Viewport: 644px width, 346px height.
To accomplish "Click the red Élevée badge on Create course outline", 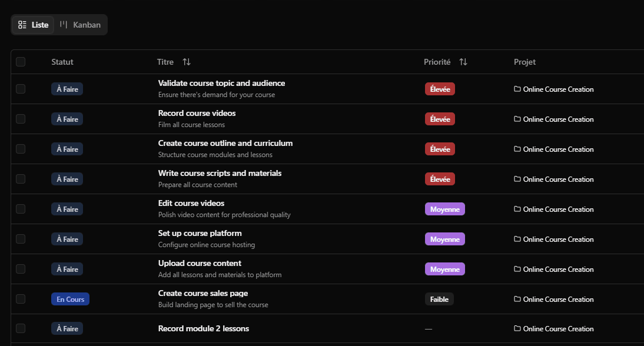I will [440, 149].
